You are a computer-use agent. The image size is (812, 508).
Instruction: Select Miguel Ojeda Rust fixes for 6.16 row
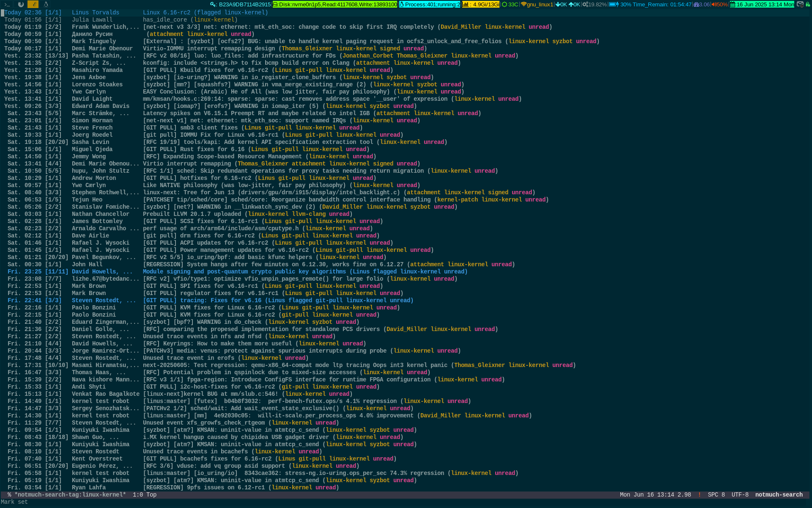(x=406, y=149)
